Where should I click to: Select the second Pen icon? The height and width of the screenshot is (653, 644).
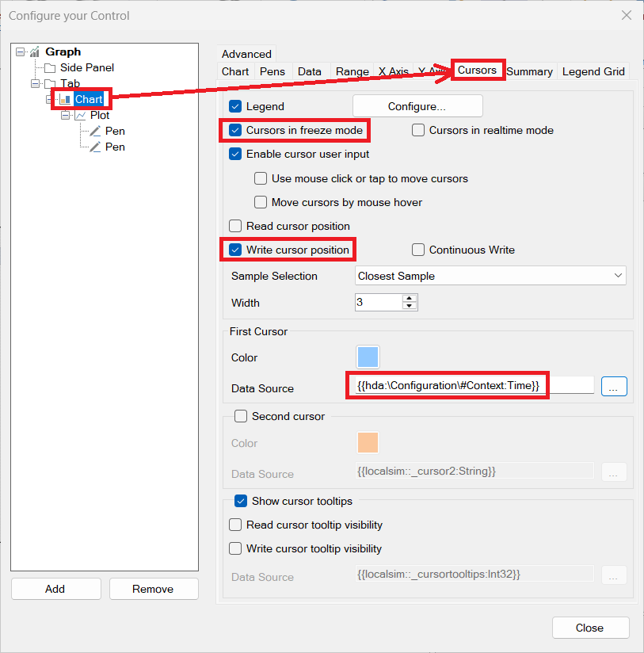click(95, 147)
